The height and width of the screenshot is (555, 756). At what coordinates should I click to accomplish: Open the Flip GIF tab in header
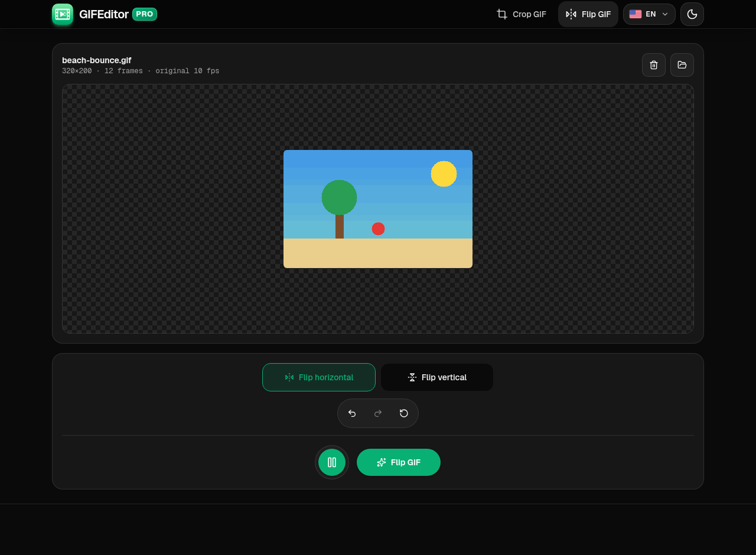(x=588, y=14)
